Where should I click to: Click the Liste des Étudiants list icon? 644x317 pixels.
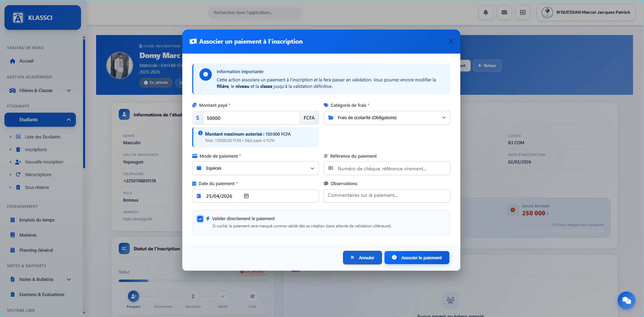(18, 137)
